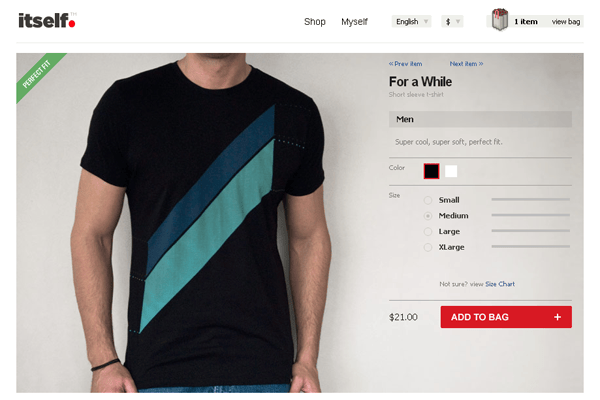Select the white color swatch
This screenshot has height=400, width=600.
tap(451, 171)
